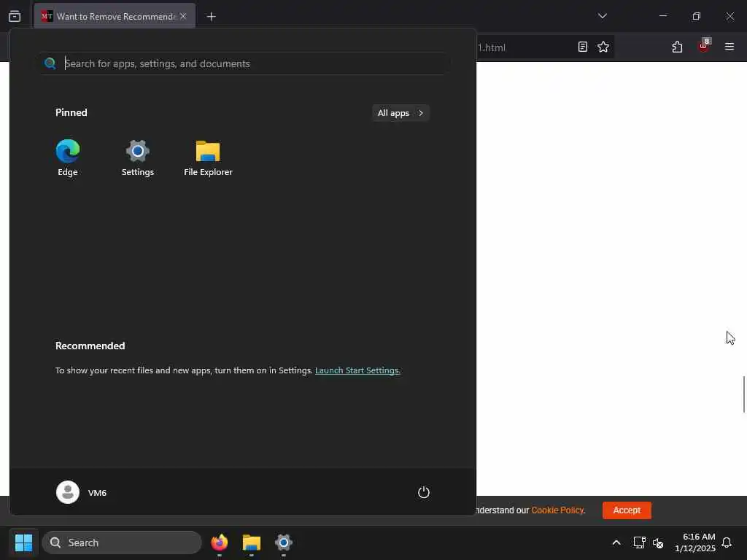Viewport: 747px width, 560px height.
Task: Open pinned File Explorer in Start menu
Action: coord(208,158)
